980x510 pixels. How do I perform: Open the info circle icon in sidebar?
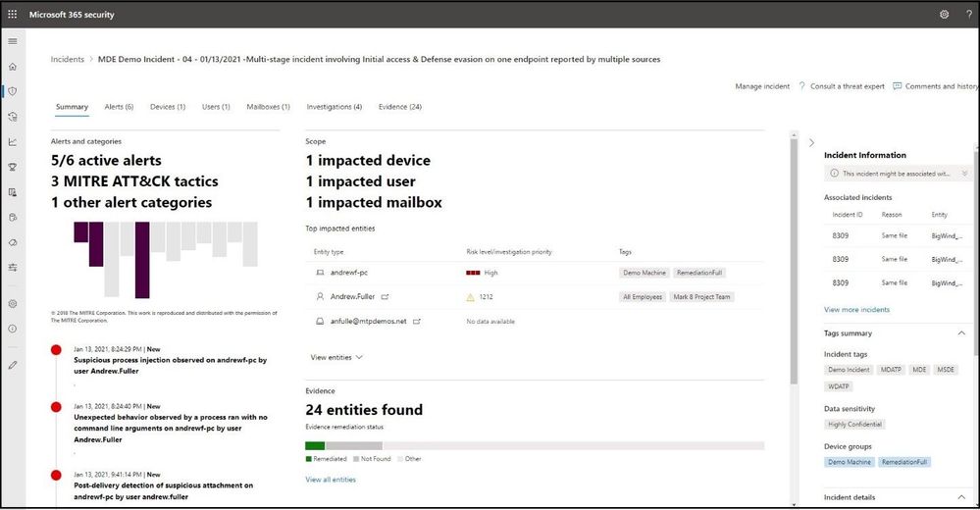pos(13,329)
